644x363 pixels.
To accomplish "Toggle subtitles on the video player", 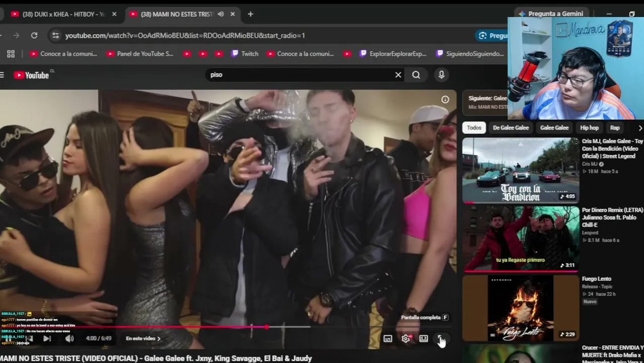I will 388,338.
